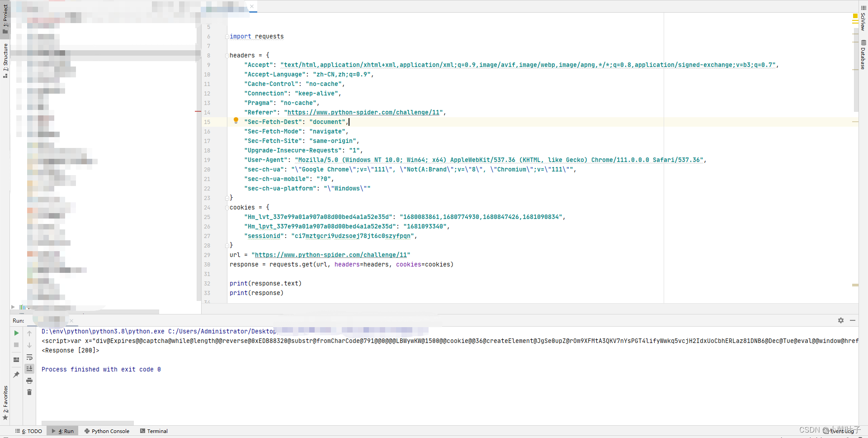Collapse the cookies dict fold marker
Screen dimensions: 868x438
tap(227, 208)
